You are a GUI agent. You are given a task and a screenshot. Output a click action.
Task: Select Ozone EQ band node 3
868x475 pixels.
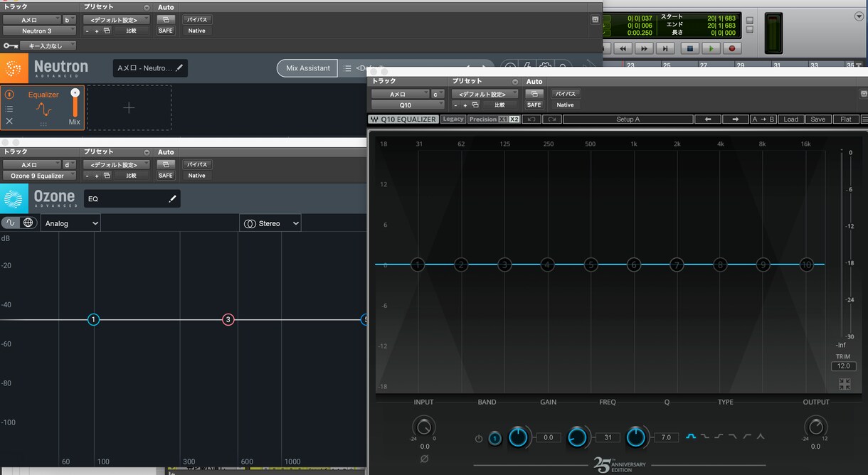[x=228, y=320]
